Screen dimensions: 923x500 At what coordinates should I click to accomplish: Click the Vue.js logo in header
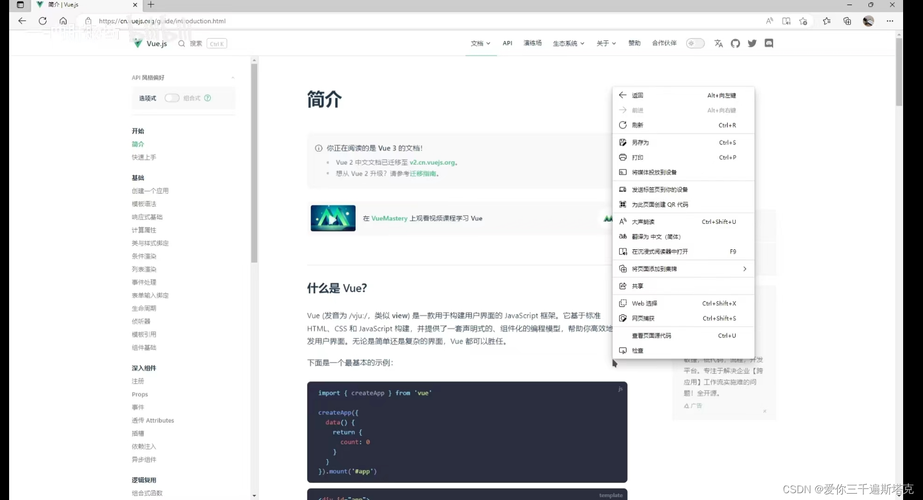pyautogui.click(x=150, y=44)
